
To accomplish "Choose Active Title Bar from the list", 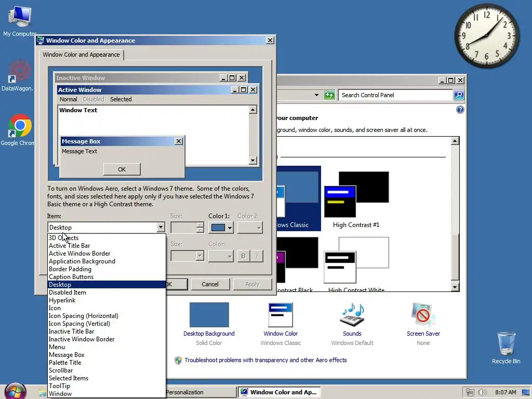I will (107, 246).
